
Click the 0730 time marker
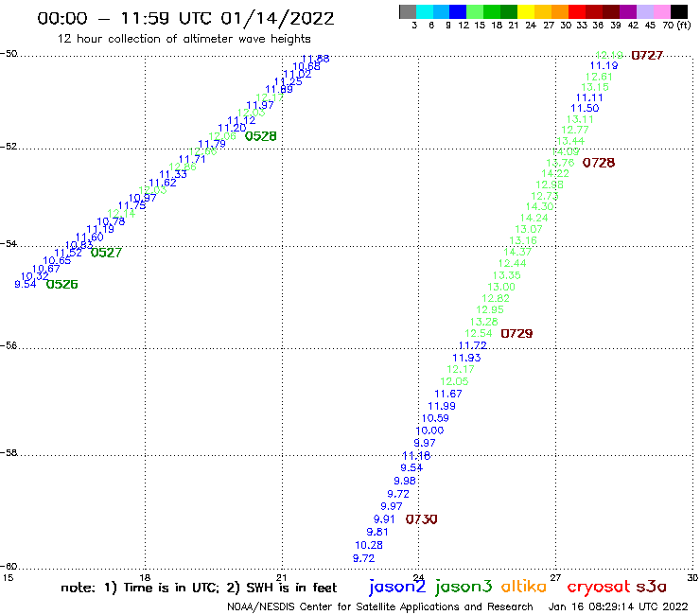422,519
